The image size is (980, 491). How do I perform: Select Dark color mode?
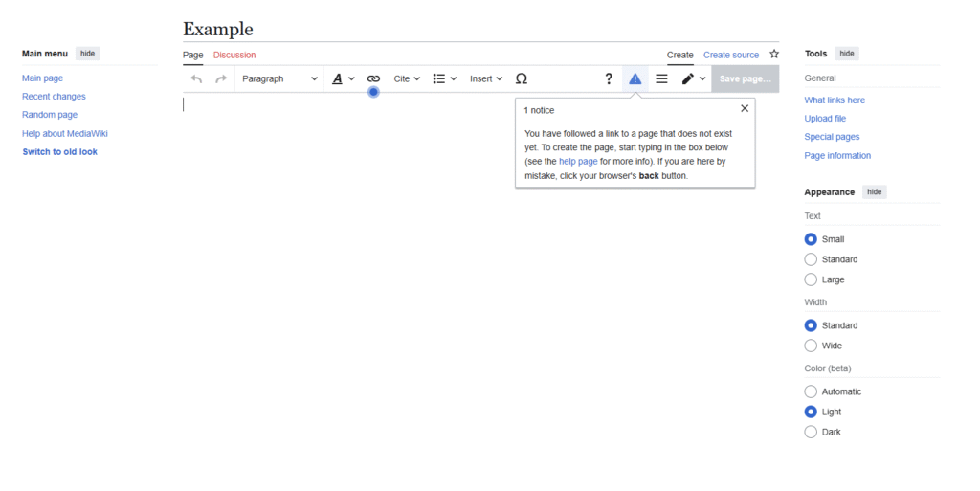coord(812,432)
